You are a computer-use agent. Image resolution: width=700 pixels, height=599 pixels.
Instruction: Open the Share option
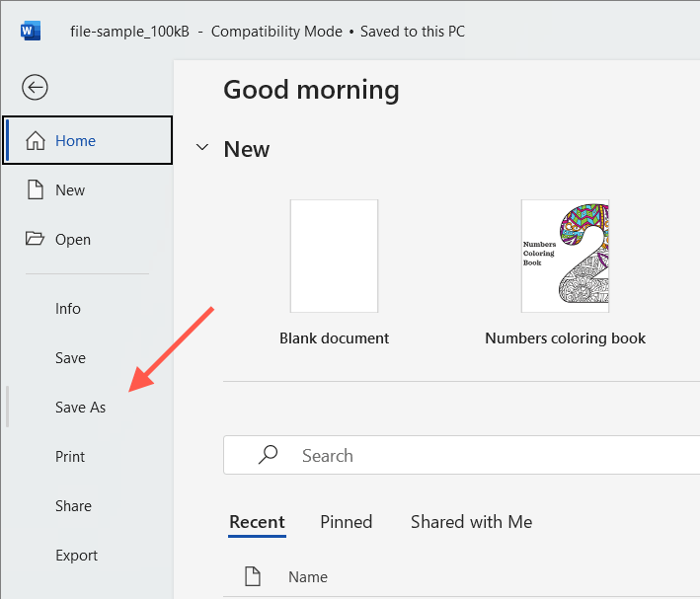pyautogui.click(x=73, y=506)
